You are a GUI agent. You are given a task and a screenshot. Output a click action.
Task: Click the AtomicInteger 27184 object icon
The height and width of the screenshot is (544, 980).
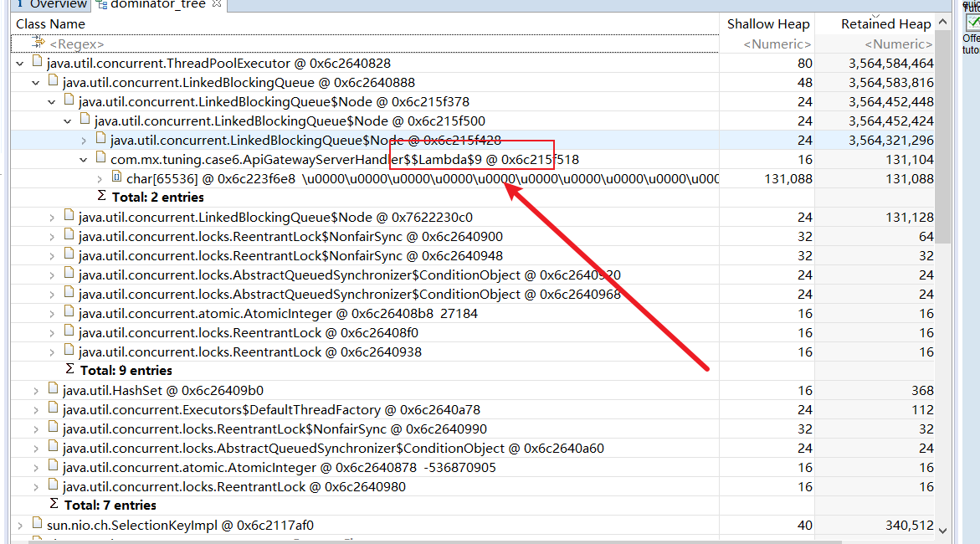point(69,313)
